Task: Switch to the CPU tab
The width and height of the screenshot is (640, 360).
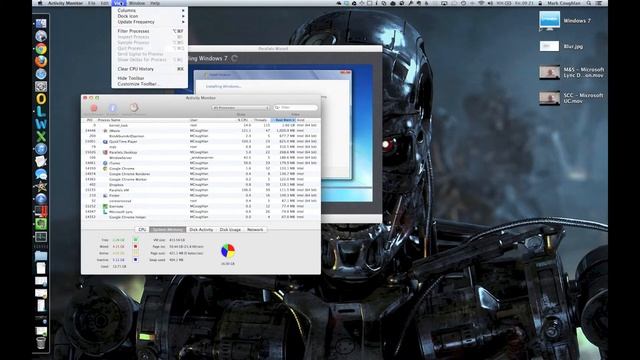Action: [x=142, y=230]
